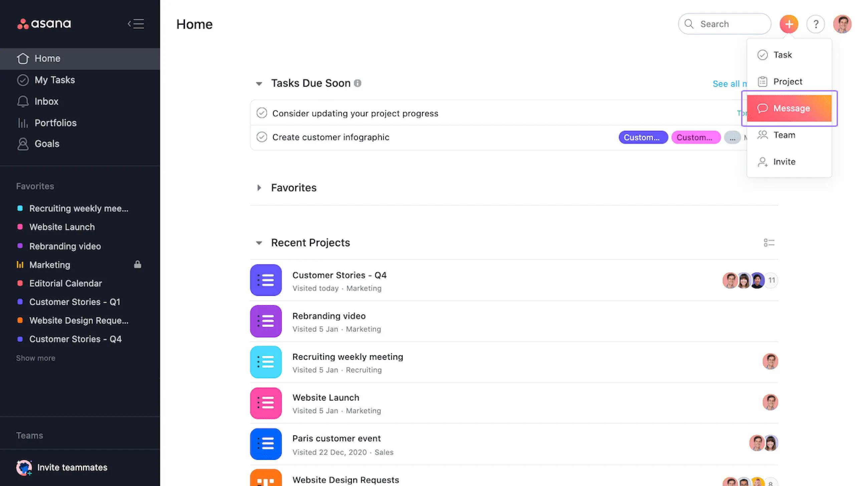Image resolution: width=868 pixels, height=486 pixels.
Task: Open Portfolios from the sidebar
Action: pos(55,123)
